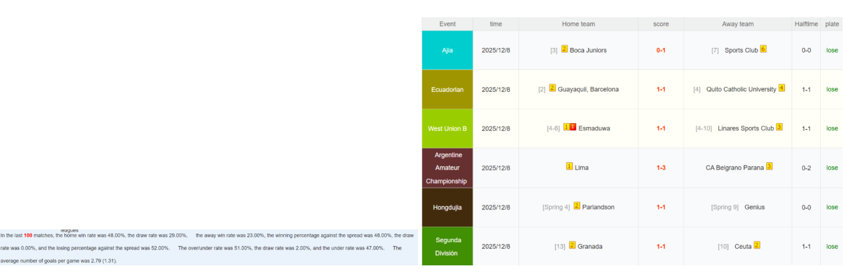Open the Guayaquil, Barcelona team link
Image resolution: width=868 pixels, height=276 pixels.
[588, 89]
